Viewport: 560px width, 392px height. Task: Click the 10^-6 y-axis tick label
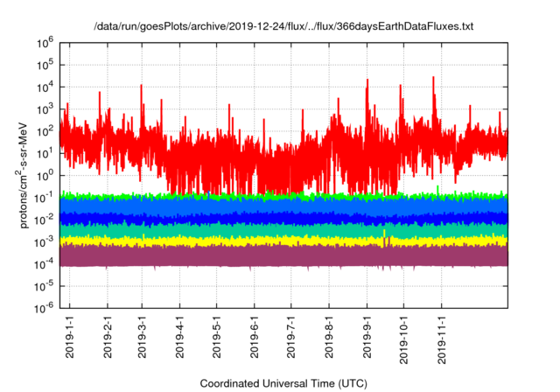[x=44, y=307]
